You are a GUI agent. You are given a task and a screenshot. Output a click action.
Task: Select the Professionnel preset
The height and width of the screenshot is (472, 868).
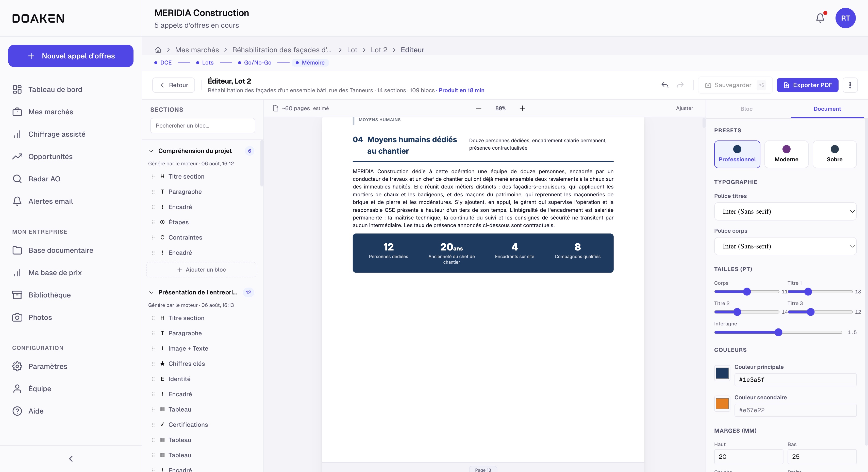[x=737, y=154]
